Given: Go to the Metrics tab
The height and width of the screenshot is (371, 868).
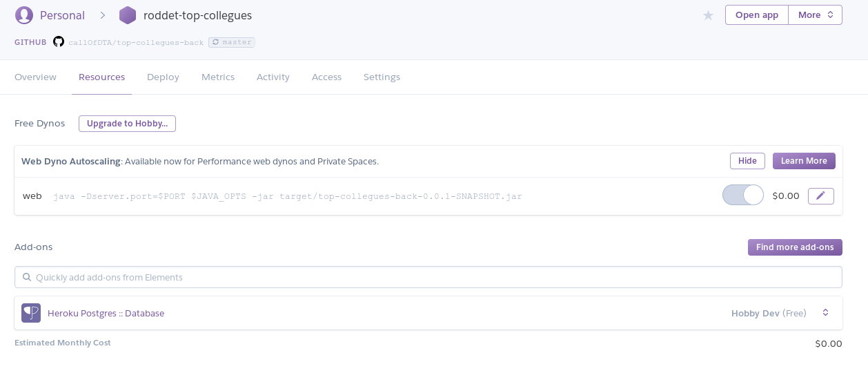Looking at the screenshot, I should (218, 77).
